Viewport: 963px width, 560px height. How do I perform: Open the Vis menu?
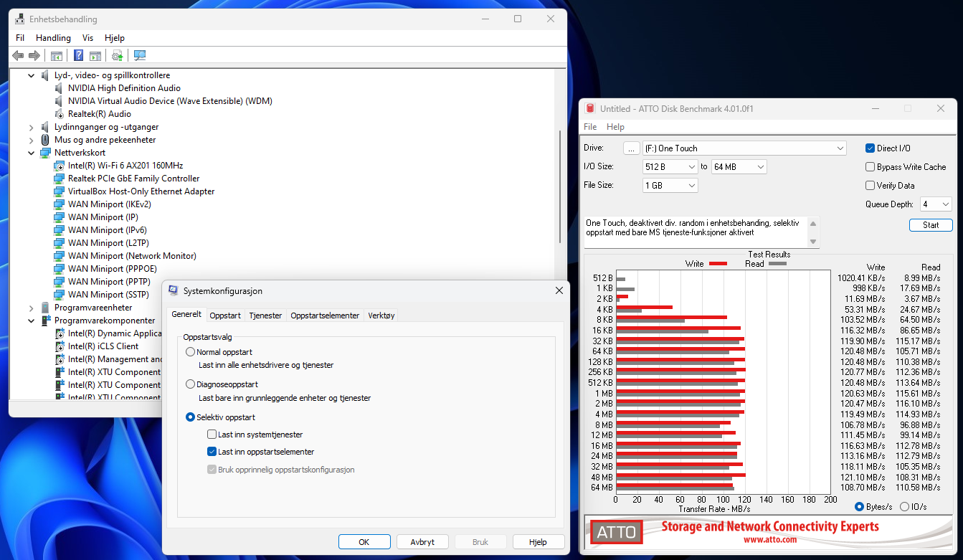(x=87, y=38)
